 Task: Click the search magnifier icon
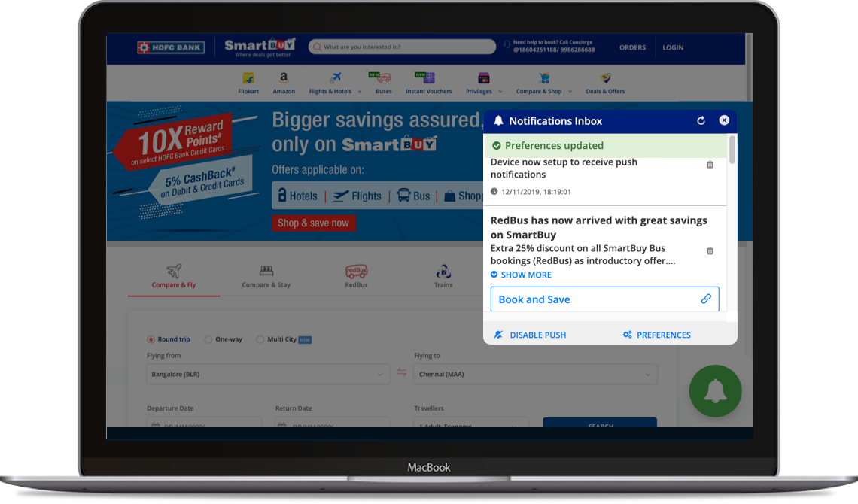317,47
